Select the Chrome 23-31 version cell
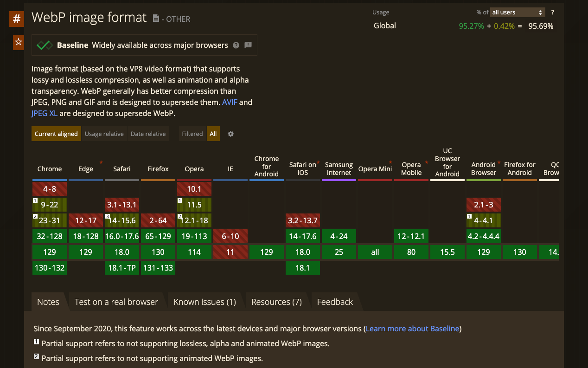 coord(50,220)
